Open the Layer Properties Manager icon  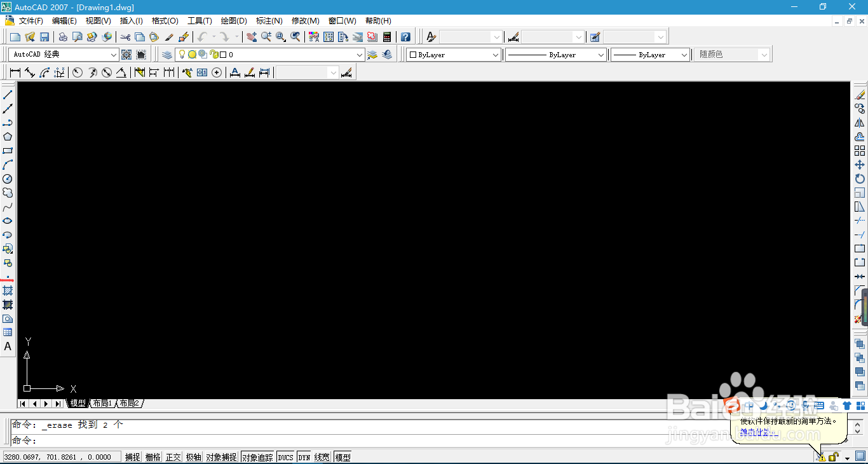tap(166, 55)
